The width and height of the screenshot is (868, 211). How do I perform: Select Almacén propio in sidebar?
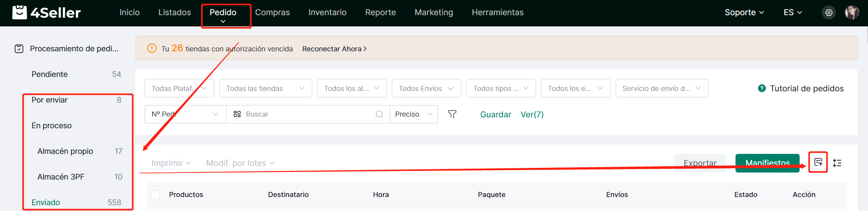[x=65, y=151]
